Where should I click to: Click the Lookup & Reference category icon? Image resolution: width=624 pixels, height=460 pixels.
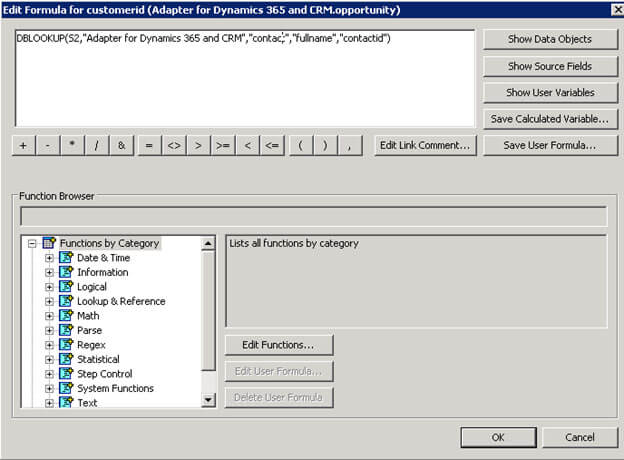click(x=66, y=301)
